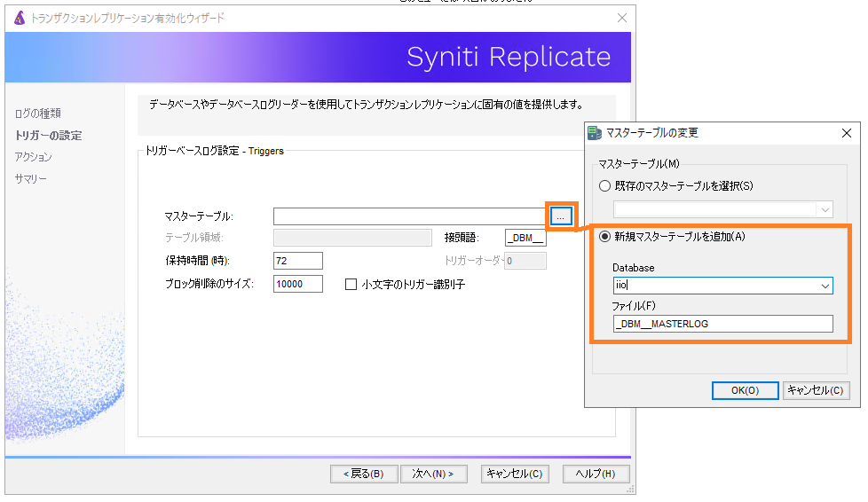Click the 'トリガーベースログ設定 - Triggers' heading

(x=214, y=151)
